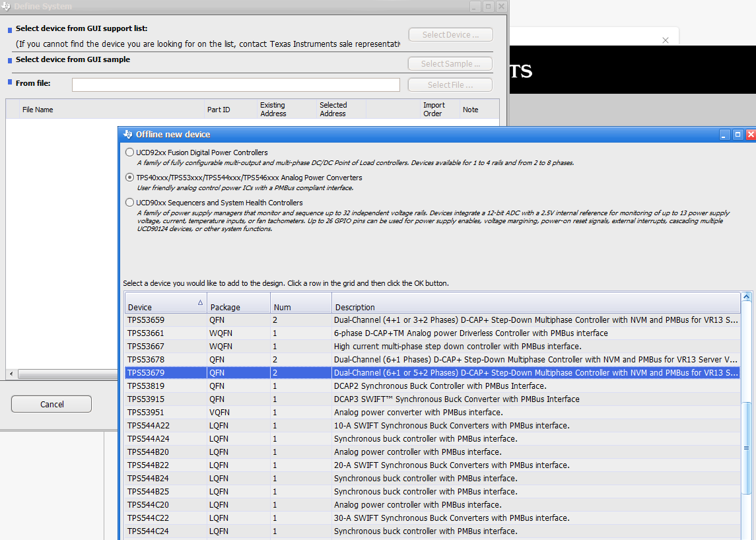Click the device grid vertical scrollbar thumb
Image resolution: width=756 pixels, height=540 pixels.
(746, 448)
